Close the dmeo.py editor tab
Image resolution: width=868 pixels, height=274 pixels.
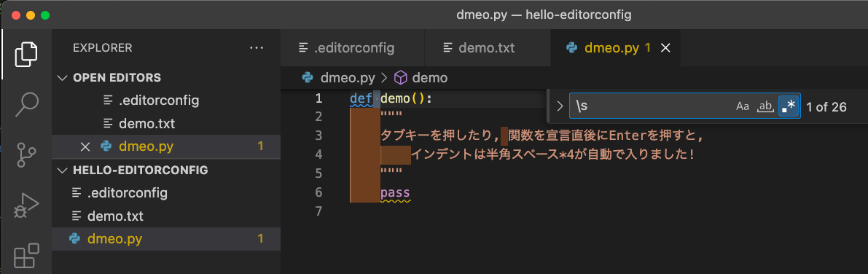(666, 48)
